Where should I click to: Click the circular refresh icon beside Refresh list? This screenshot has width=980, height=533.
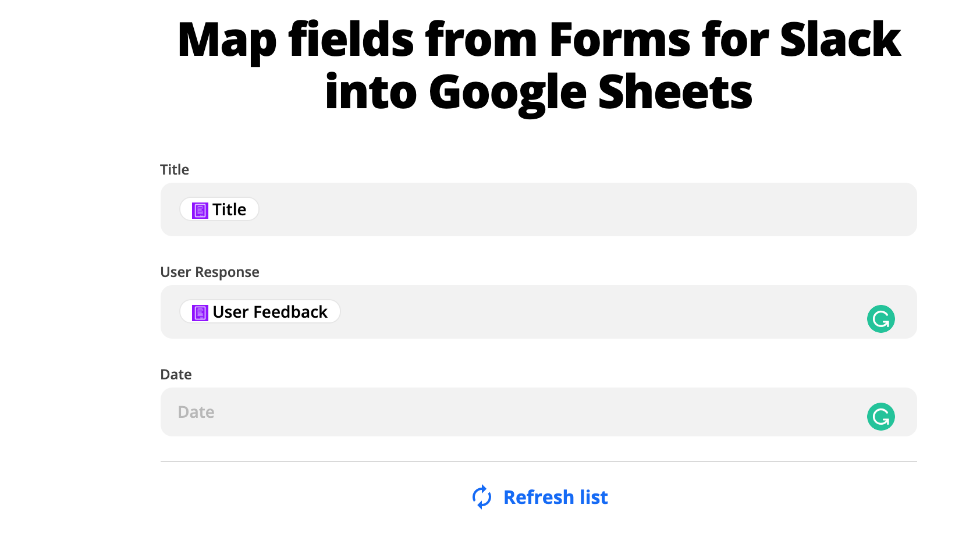point(481,497)
